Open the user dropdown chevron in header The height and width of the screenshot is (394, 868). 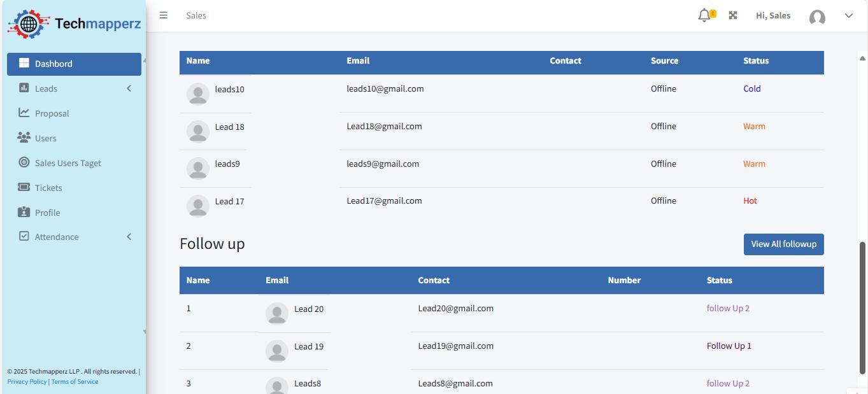click(x=848, y=16)
